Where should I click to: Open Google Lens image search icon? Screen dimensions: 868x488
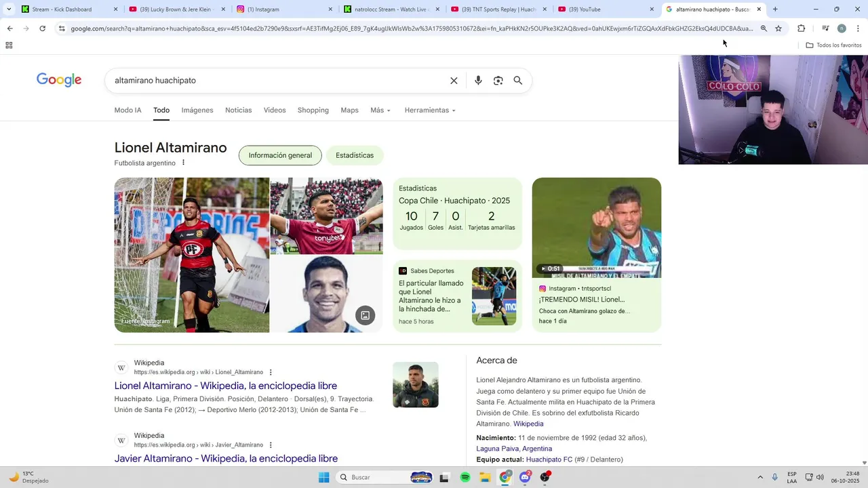coord(498,81)
